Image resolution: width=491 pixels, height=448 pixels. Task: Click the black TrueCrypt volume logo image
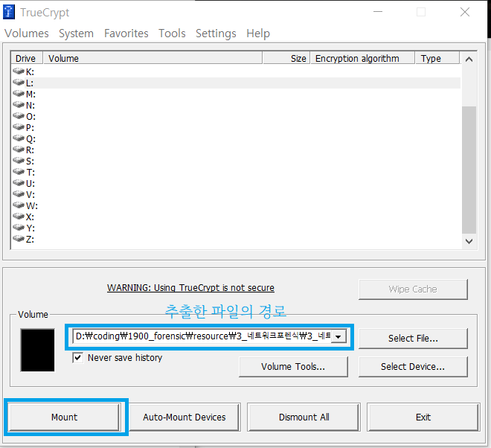[38, 350]
